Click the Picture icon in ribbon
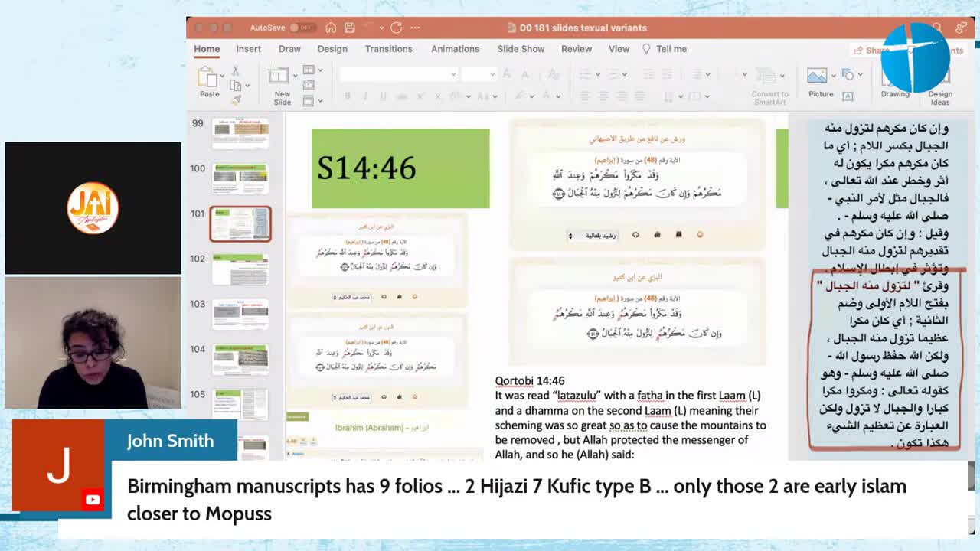Viewport: 980px width, 551px height. click(x=817, y=76)
